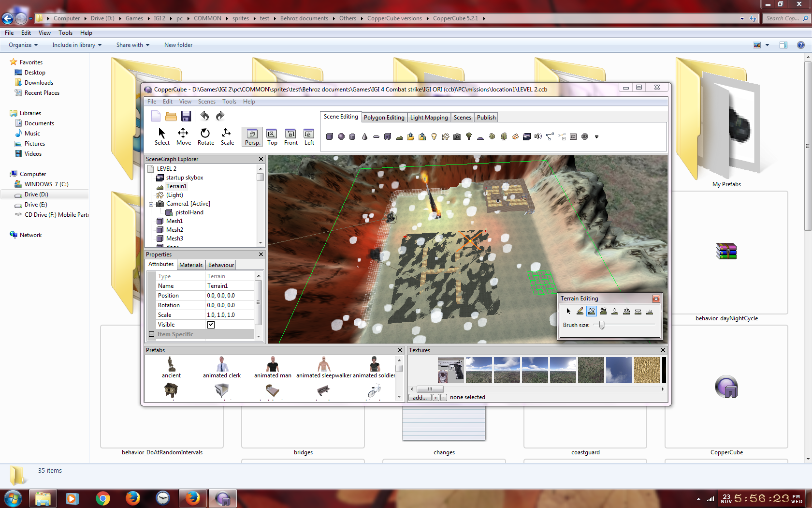812x508 pixels.
Task: Add a cone mesh from the scene toolbar
Action: 364,136
